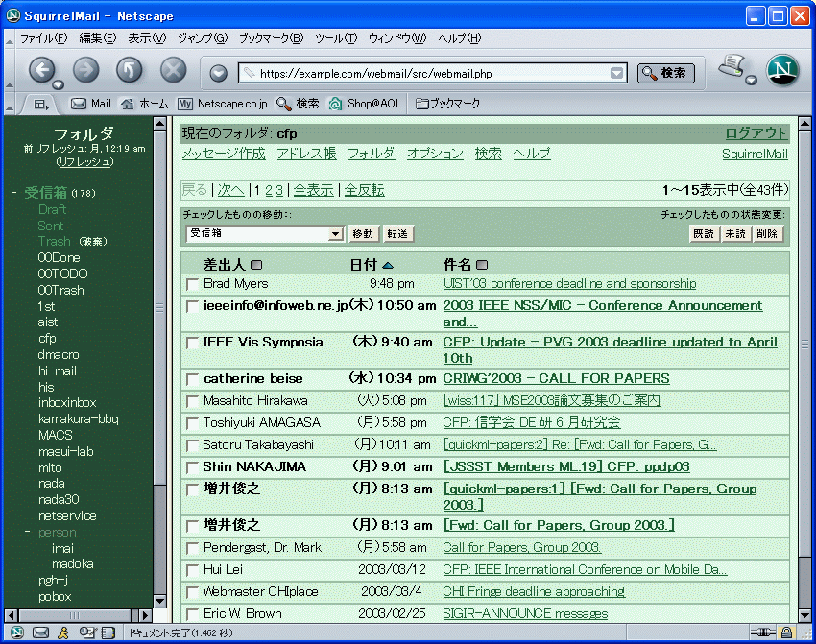
Task: Collapse the navigation toolbar grip
Action: pyautogui.click(x=9, y=70)
